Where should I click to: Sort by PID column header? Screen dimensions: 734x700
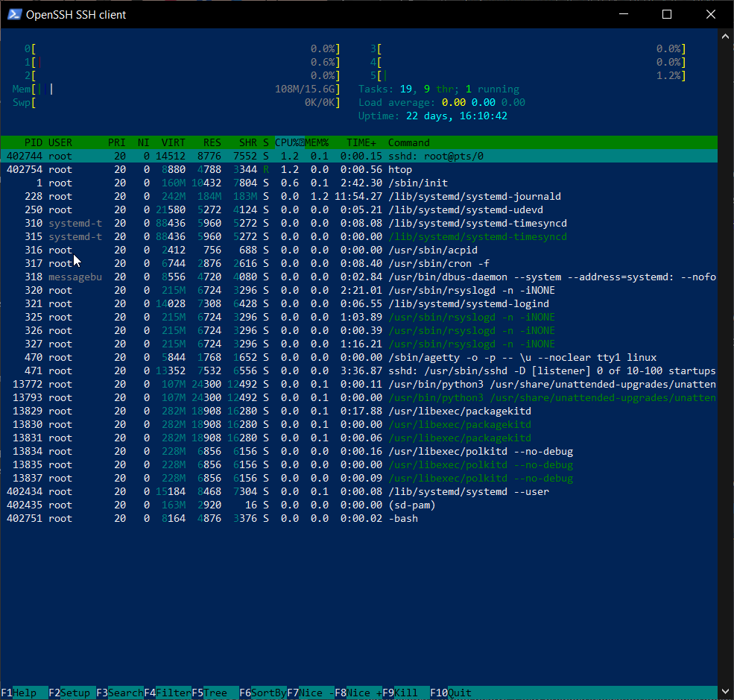tap(34, 142)
